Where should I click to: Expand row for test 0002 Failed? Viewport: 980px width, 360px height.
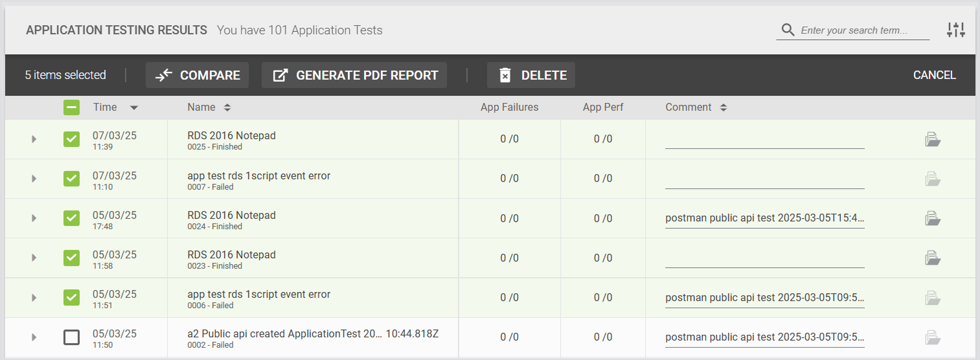tap(34, 337)
